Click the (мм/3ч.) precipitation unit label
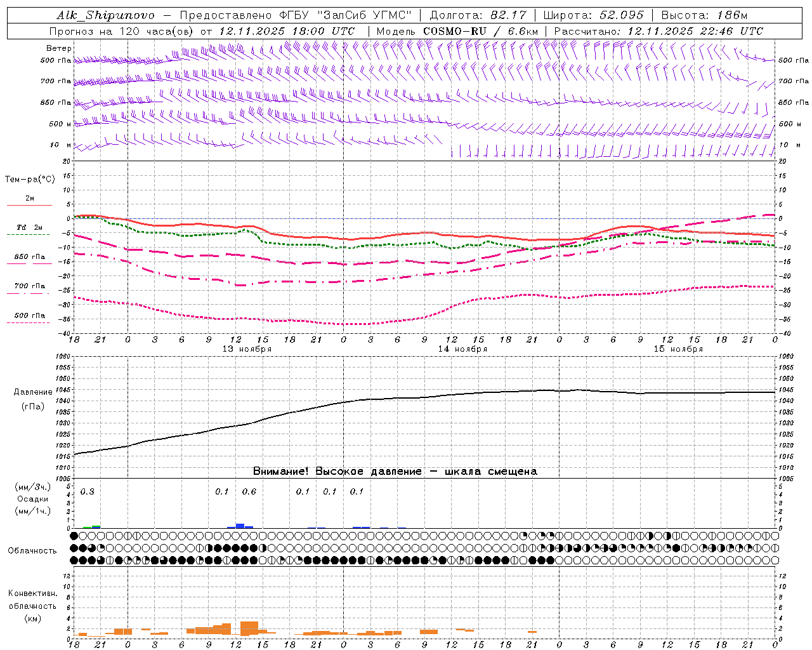 [33, 487]
